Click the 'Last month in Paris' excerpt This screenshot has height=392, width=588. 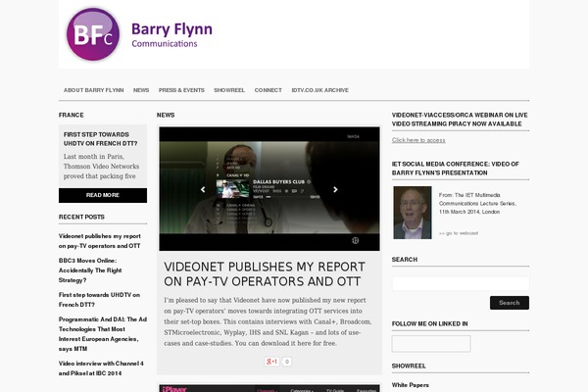[x=101, y=167]
